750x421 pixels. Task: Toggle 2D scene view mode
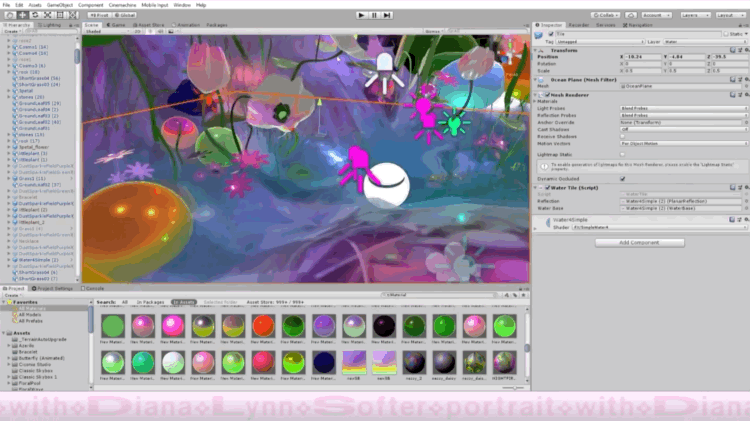138,32
